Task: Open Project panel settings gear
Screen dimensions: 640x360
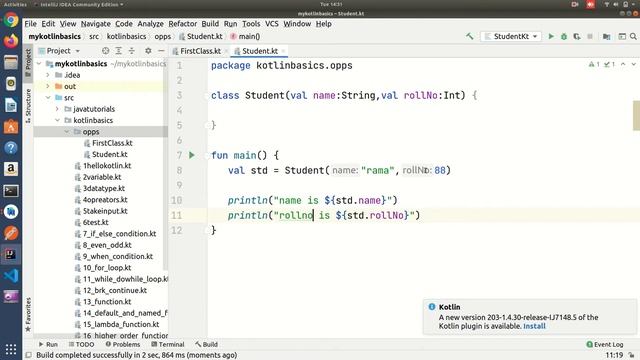Action: 148,51
